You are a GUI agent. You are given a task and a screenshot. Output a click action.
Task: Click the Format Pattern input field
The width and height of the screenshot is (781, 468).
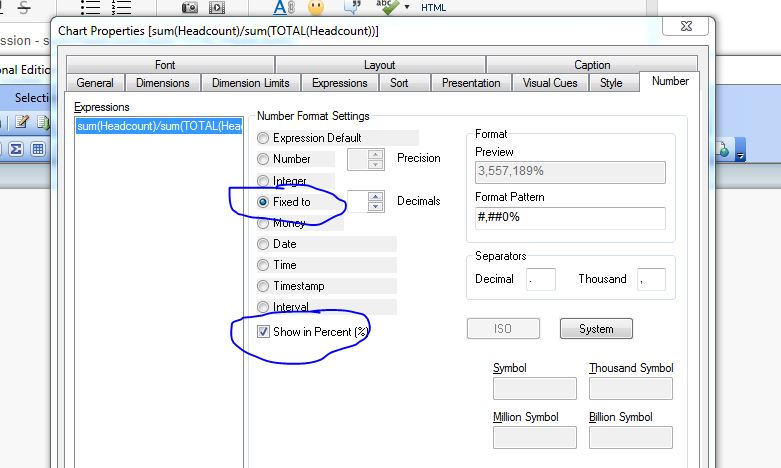[570, 218]
